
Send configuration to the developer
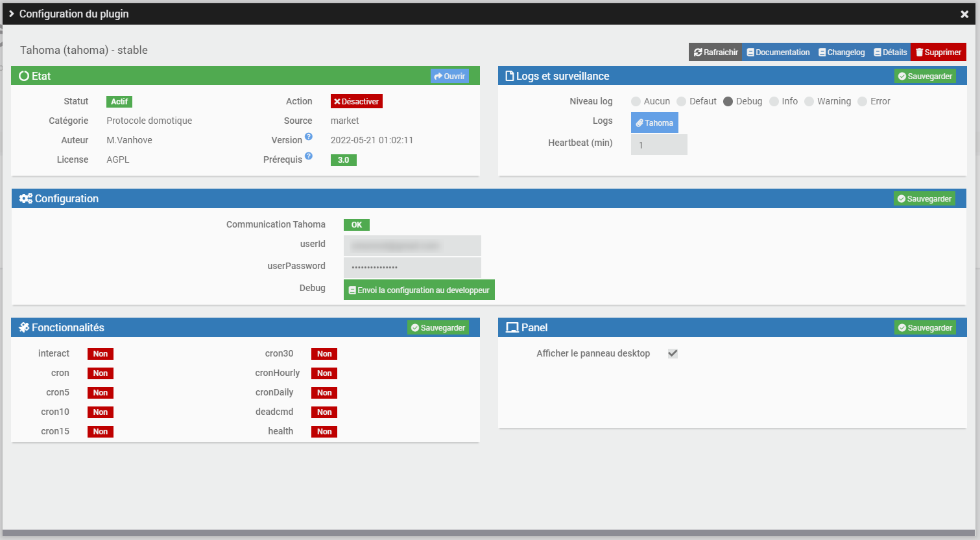coord(419,290)
